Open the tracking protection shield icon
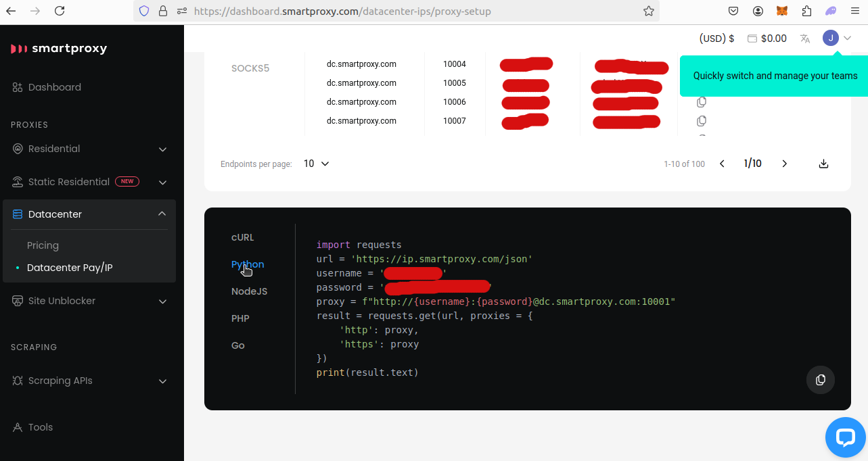868x461 pixels. (x=143, y=11)
